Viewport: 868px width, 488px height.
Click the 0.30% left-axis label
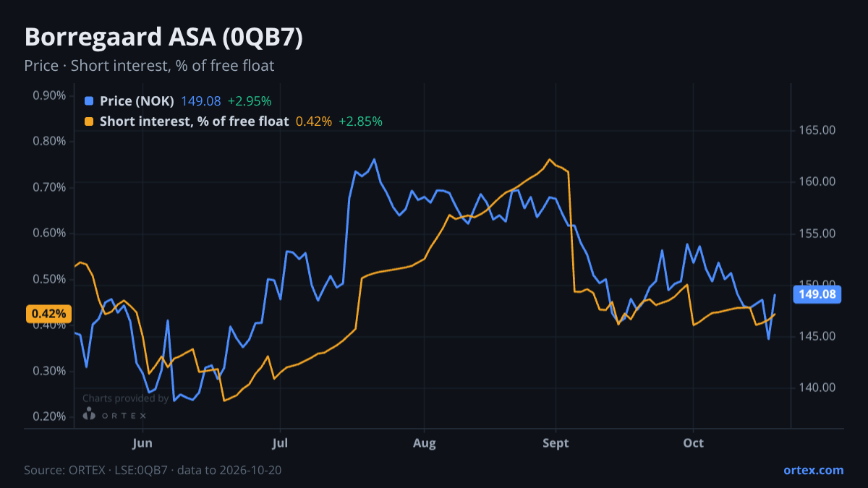click(x=50, y=371)
